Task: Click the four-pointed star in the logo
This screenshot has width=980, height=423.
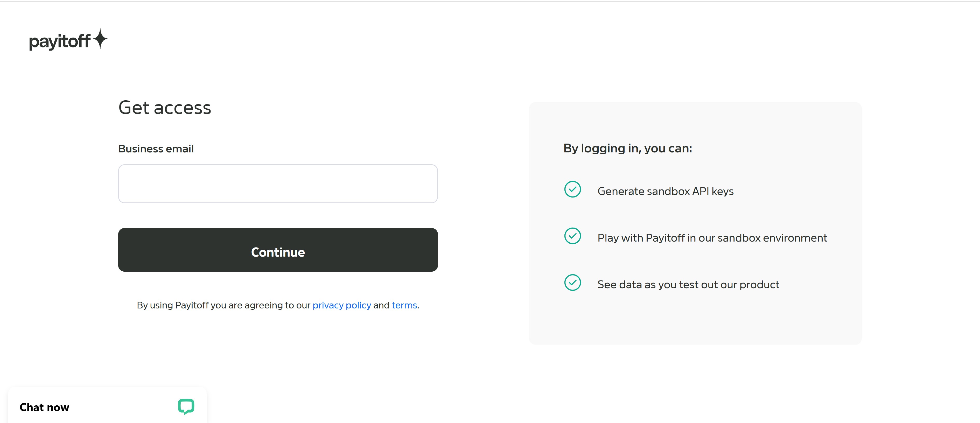Action: point(100,39)
